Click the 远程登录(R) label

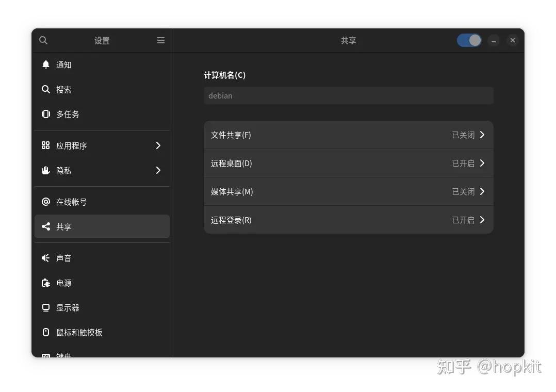[x=231, y=220]
